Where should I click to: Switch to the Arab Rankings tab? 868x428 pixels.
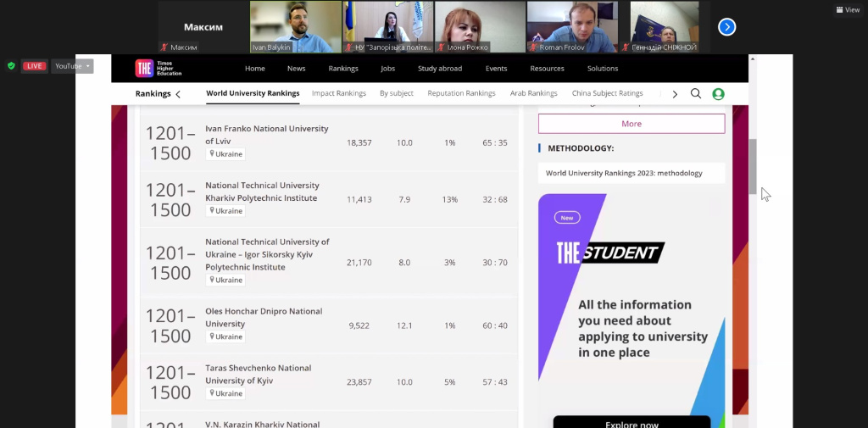pos(534,93)
